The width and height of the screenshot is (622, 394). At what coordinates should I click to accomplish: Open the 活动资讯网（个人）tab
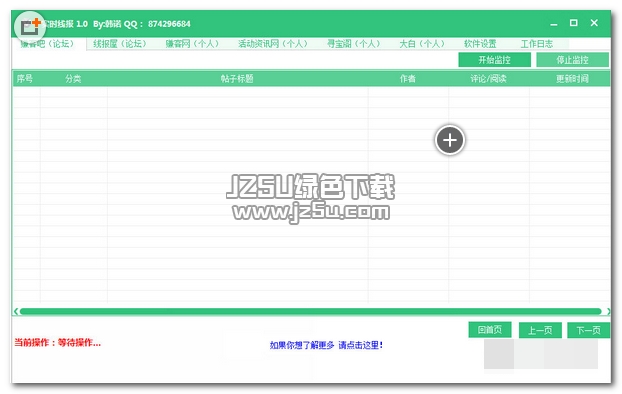point(273,44)
